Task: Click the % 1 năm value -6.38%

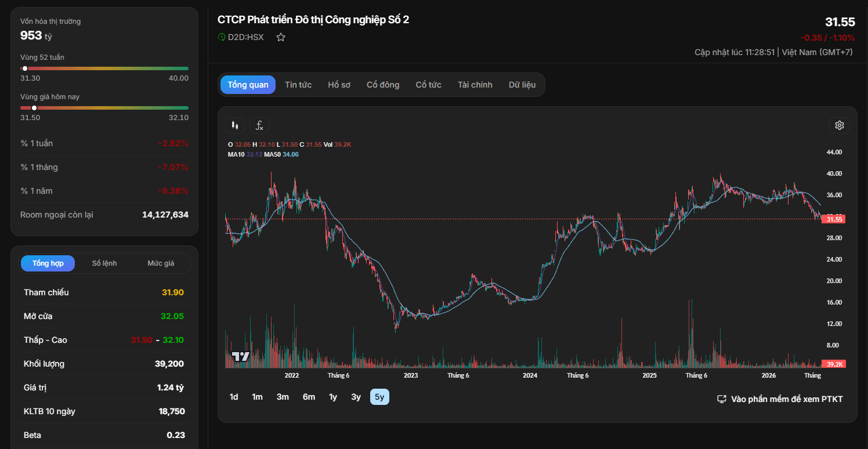Action: click(x=173, y=191)
